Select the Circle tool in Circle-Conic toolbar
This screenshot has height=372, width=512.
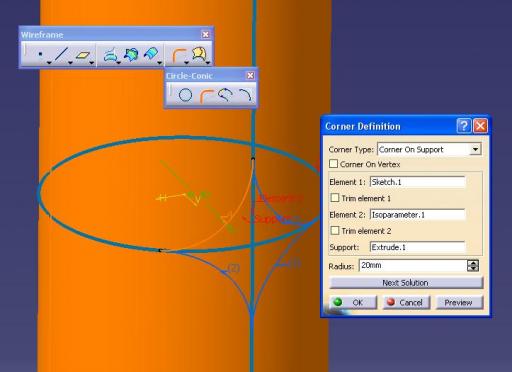[185, 95]
